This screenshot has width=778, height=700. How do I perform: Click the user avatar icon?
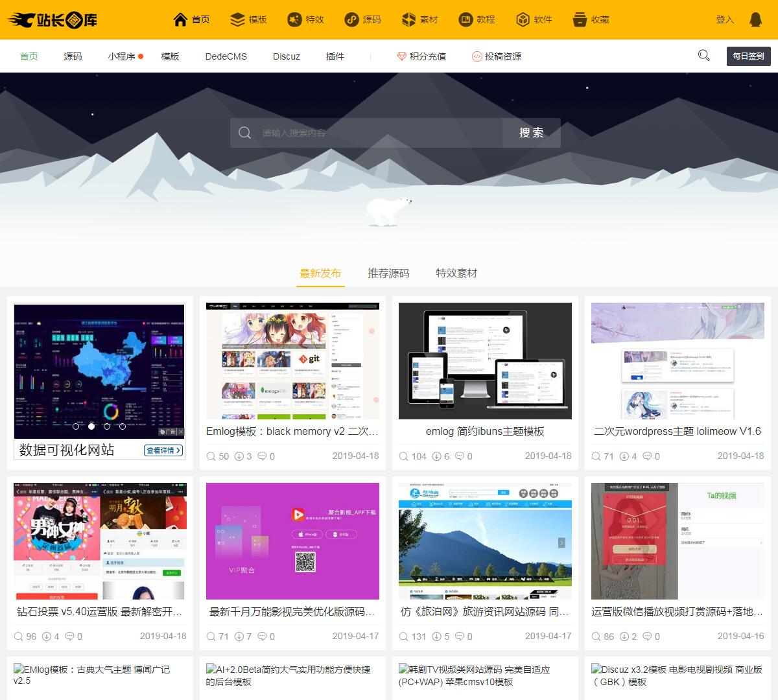point(755,19)
